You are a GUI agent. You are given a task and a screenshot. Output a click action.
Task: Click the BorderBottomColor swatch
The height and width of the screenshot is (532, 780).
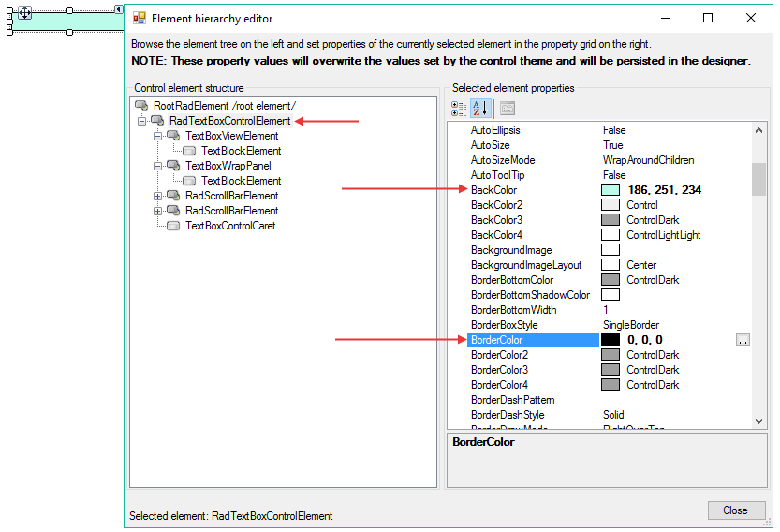pos(611,280)
